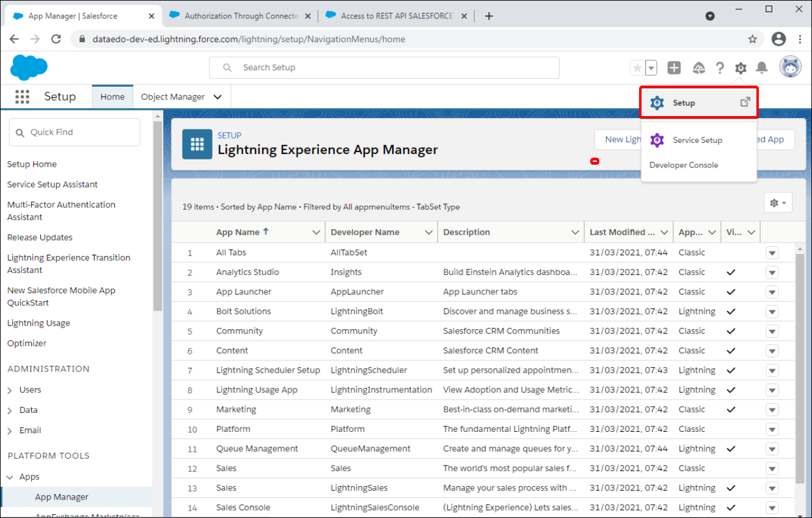
Task: Open the Object Manager tab dropdown chevron
Action: pos(218,97)
